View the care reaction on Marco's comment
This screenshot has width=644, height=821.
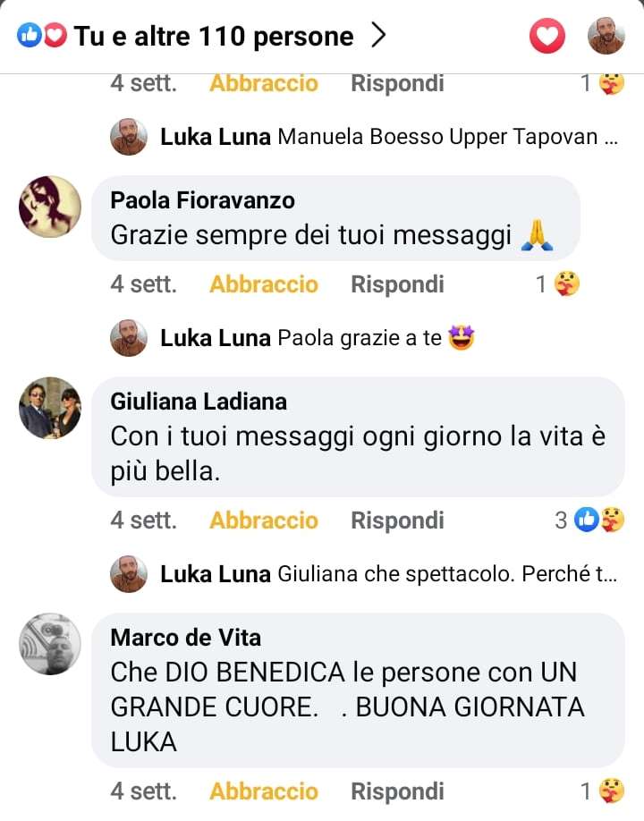tap(603, 791)
